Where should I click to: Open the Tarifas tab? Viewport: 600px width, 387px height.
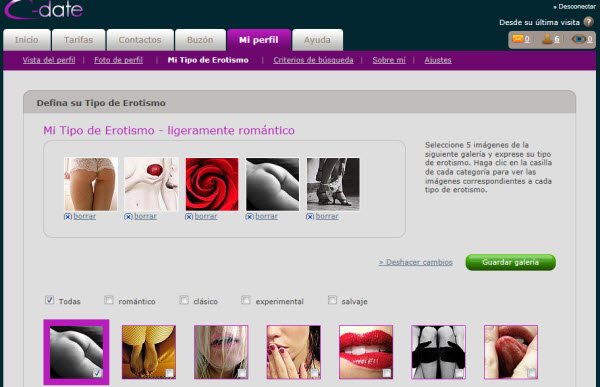[x=78, y=40]
